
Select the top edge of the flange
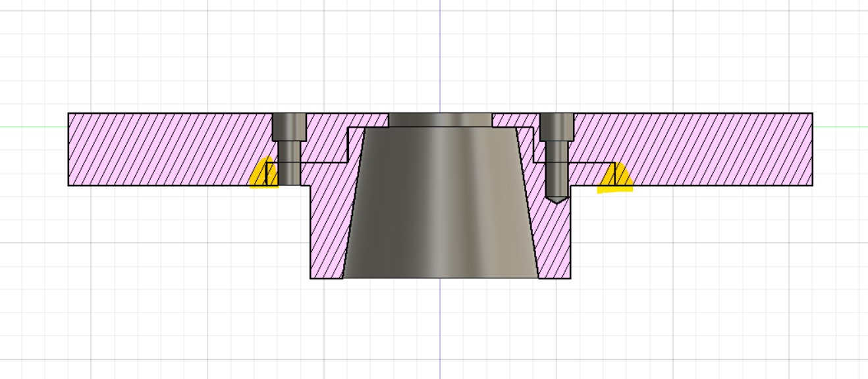coord(165,113)
